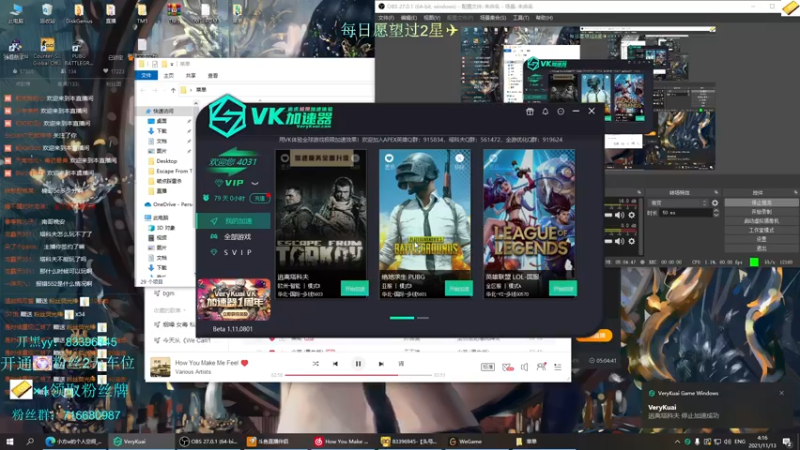Image resolution: width=800 pixels, height=450 pixels.
Task: Mute the first OBS mixer audio source
Action: point(619,215)
